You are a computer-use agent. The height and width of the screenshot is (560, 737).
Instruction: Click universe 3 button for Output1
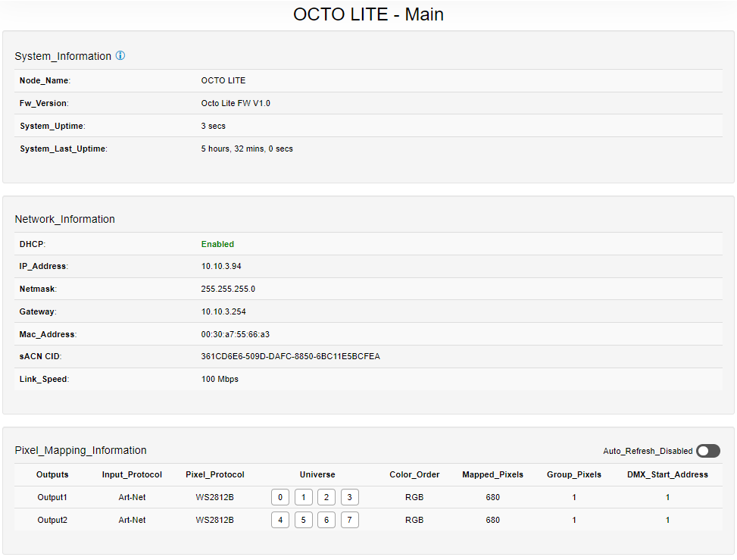point(350,497)
